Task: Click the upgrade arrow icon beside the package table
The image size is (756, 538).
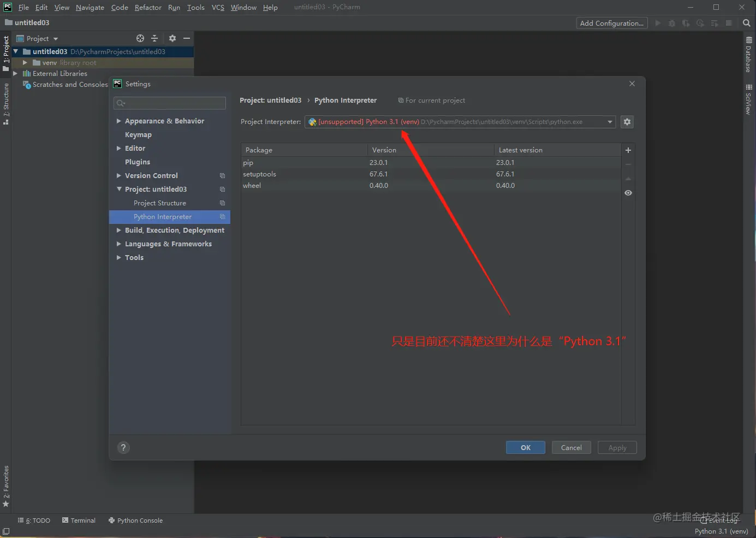Action: (x=628, y=179)
